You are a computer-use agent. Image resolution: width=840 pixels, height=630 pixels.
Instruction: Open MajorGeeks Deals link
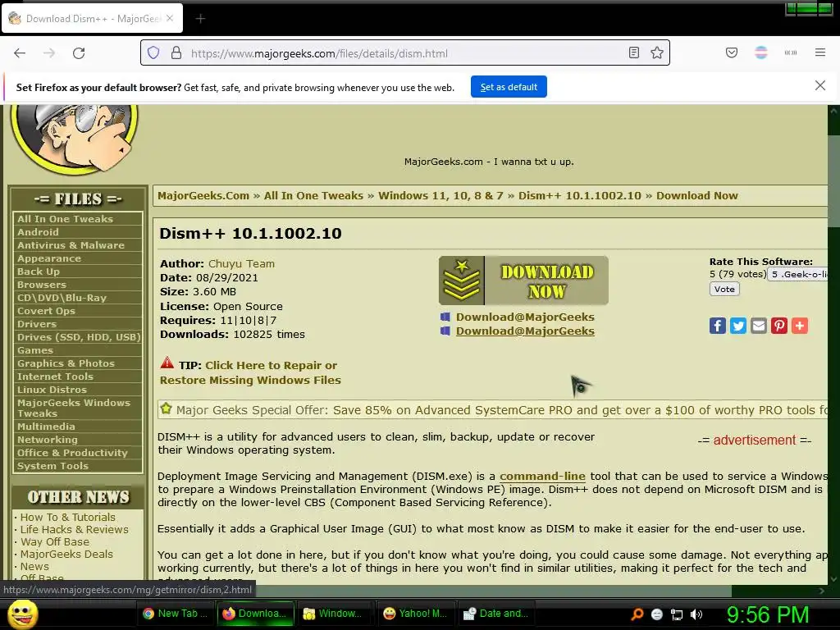66,554
